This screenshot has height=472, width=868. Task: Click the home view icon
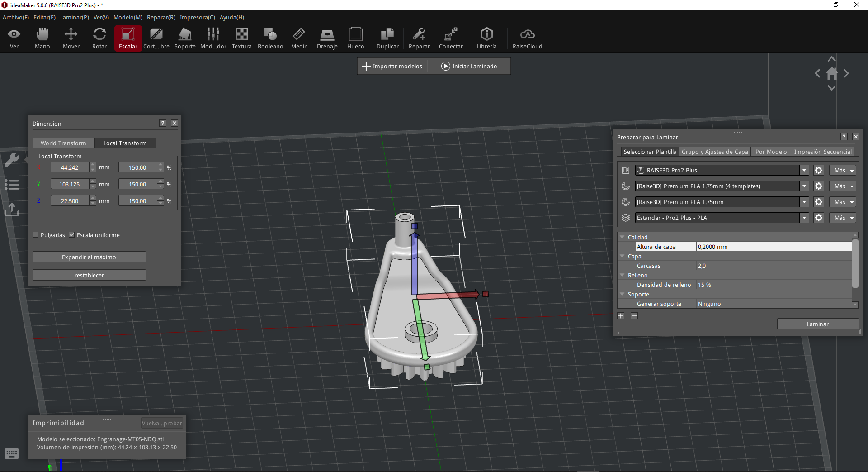click(832, 73)
